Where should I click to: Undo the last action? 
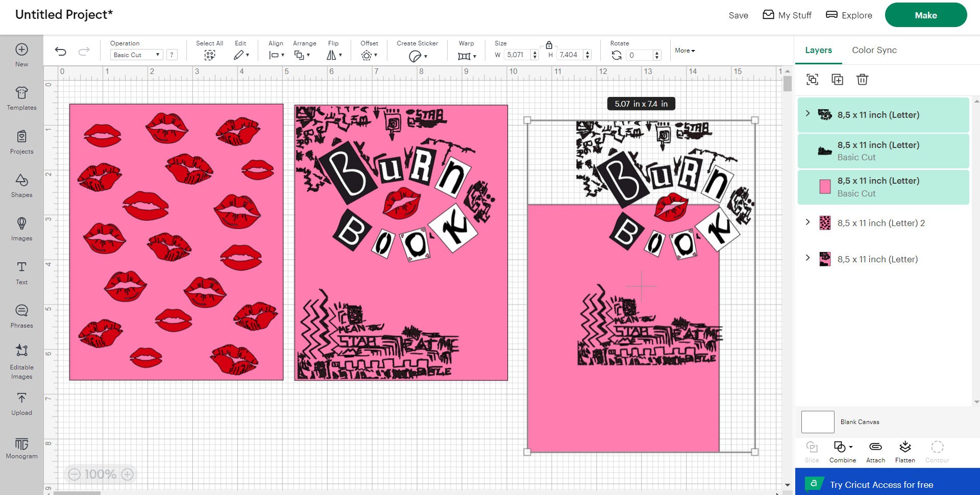(x=61, y=51)
